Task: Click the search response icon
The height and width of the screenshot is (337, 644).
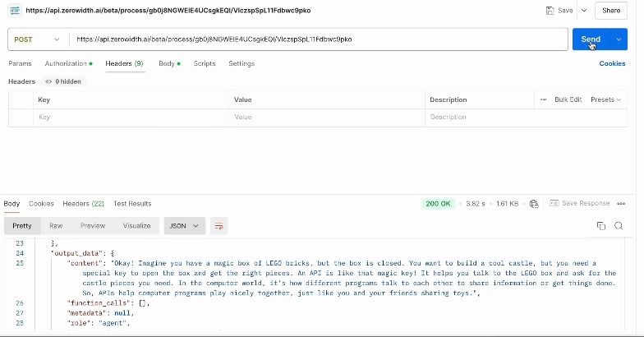Action: [x=619, y=225]
